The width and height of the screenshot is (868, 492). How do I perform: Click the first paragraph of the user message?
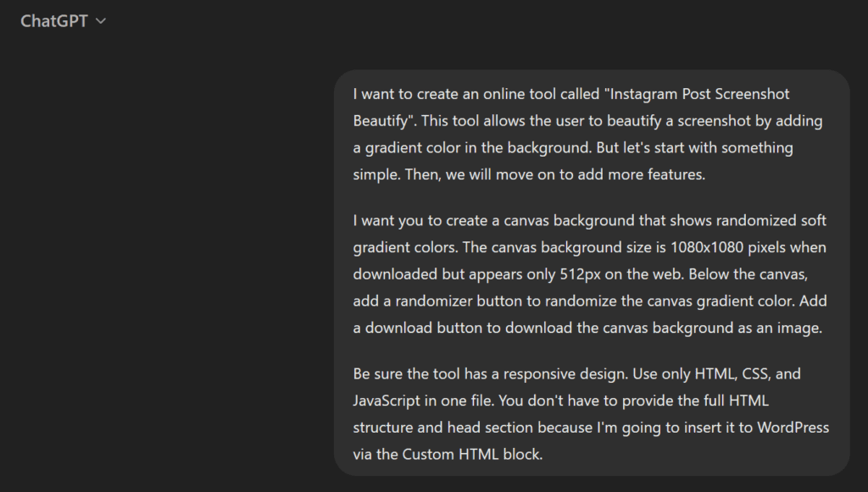tap(585, 134)
